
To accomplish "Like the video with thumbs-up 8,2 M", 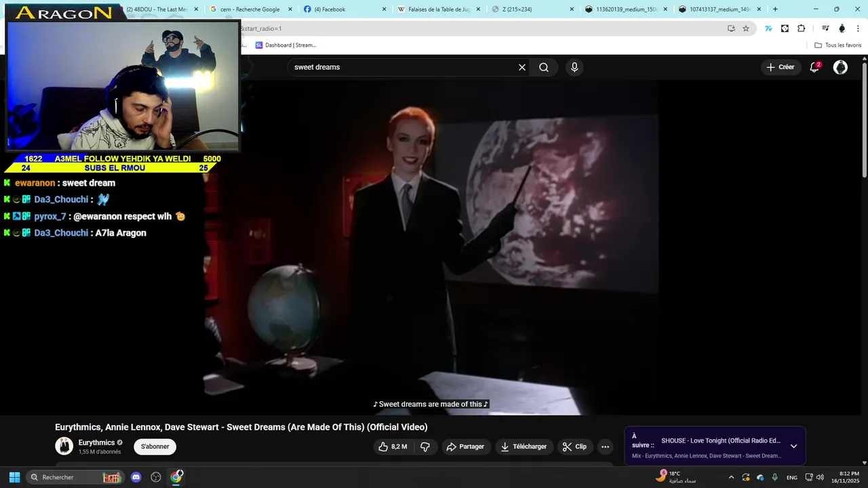I will coord(393,447).
